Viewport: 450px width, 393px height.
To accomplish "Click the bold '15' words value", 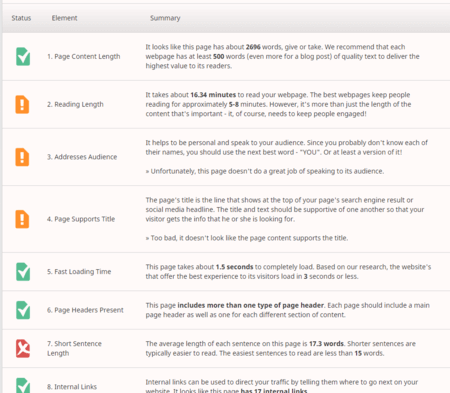I will click(x=358, y=353).
